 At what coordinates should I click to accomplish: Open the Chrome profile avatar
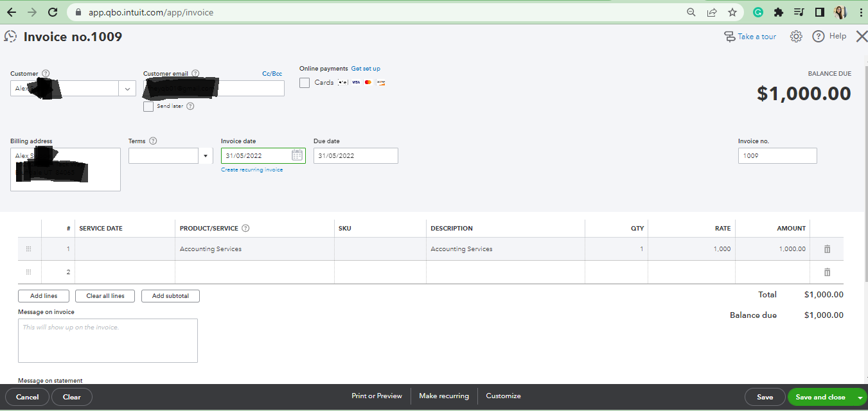[840, 12]
